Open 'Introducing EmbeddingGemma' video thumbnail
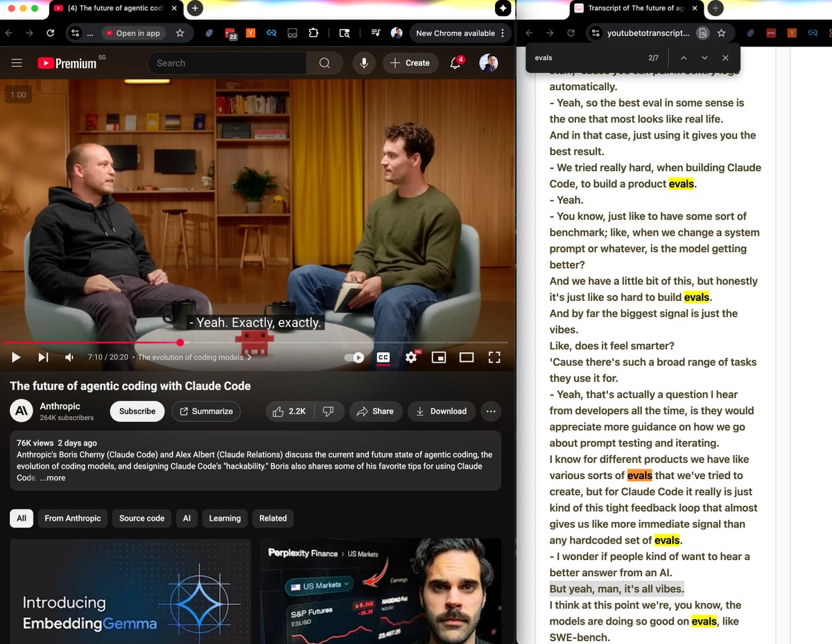 [130, 591]
